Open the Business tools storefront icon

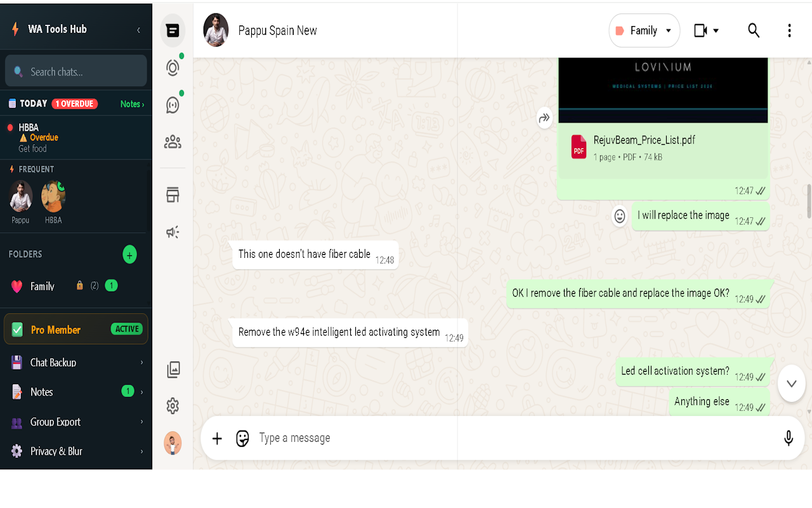[x=173, y=195]
